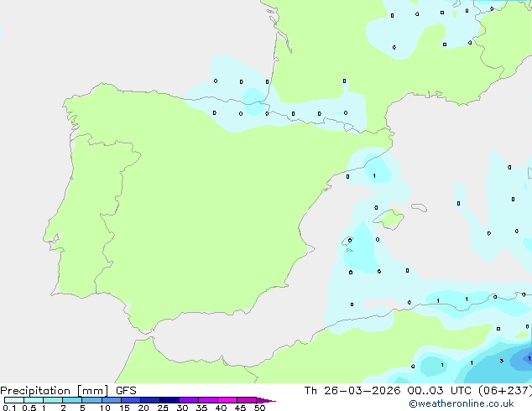The image size is (532, 411).
Task: Click the '00..03 UTC' time text
Action: point(440,391)
